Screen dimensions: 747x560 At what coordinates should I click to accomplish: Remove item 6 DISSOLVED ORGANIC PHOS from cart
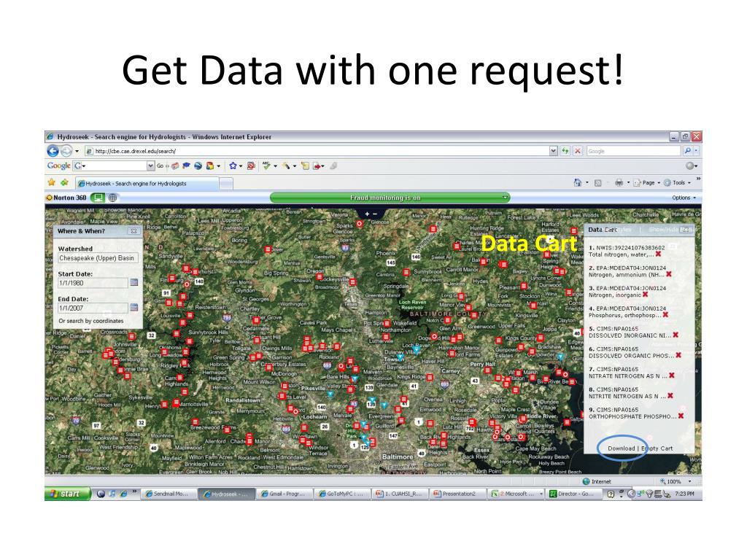(678, 355)
